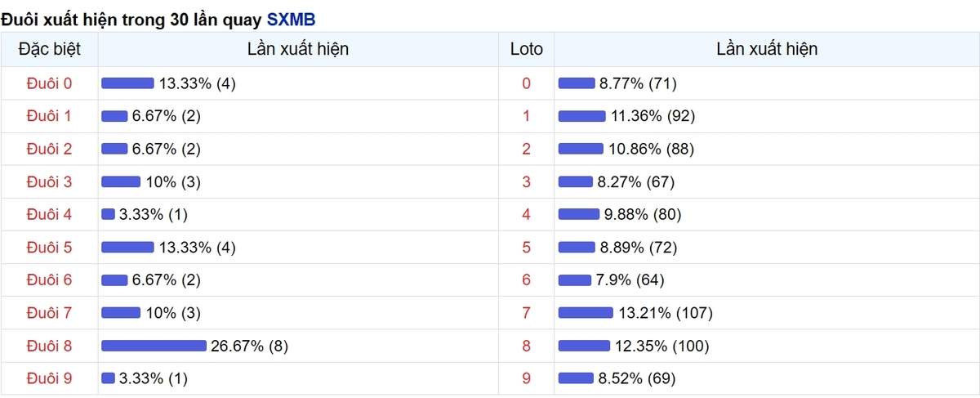
Task: Select Loto number 0
Action: click(x=526, y=83)
